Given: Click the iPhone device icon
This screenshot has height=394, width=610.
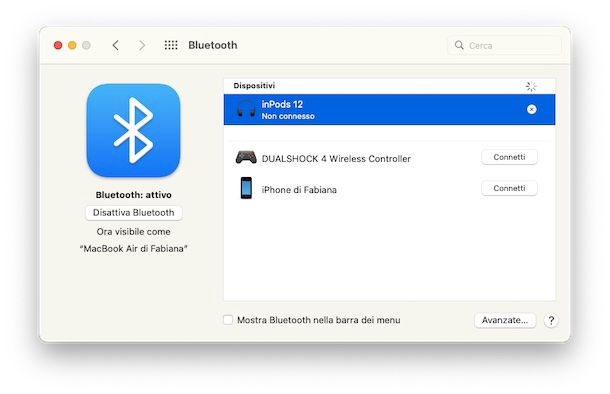Looking at the screenshot, I should [x=246, y=188].
